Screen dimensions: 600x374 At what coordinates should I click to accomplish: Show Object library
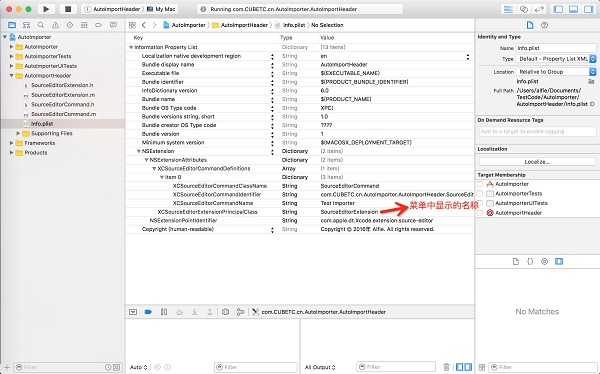point(545,261)
